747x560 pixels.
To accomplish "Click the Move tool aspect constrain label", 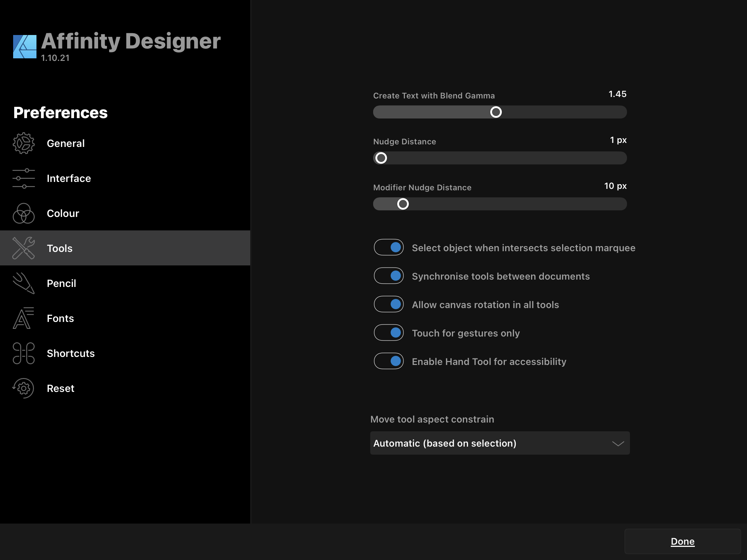I will pos(432,419).
